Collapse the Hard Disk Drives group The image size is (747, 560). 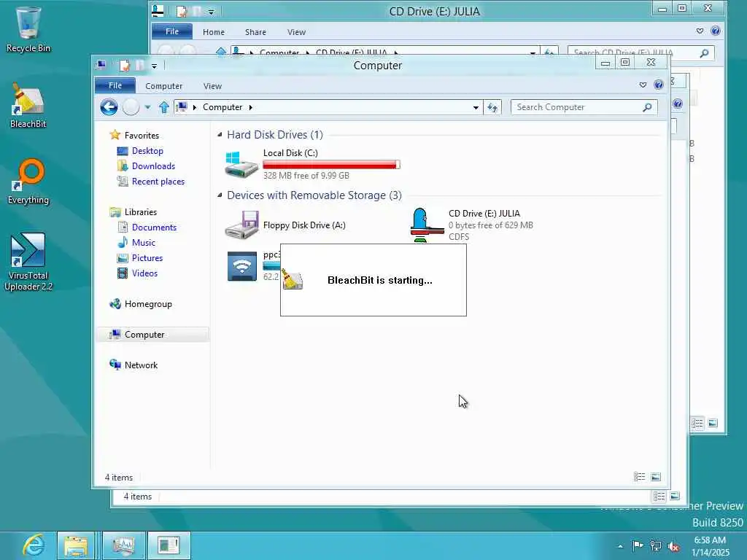pyautogui.click(x=220, y=135)
